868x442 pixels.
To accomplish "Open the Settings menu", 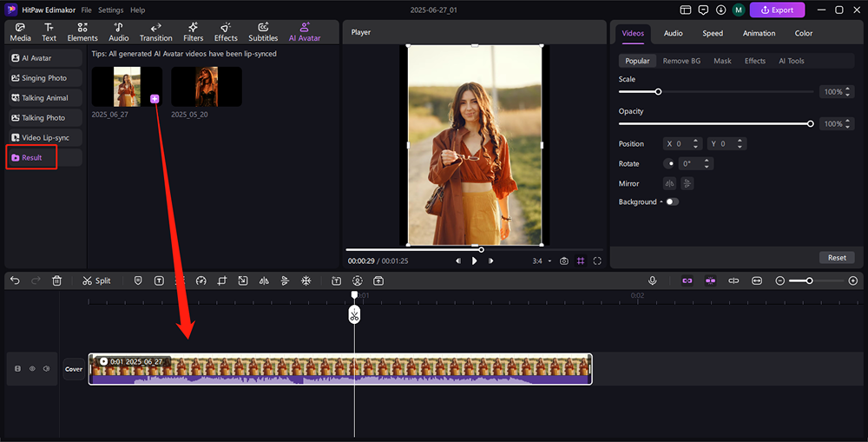I will point(111,10).
